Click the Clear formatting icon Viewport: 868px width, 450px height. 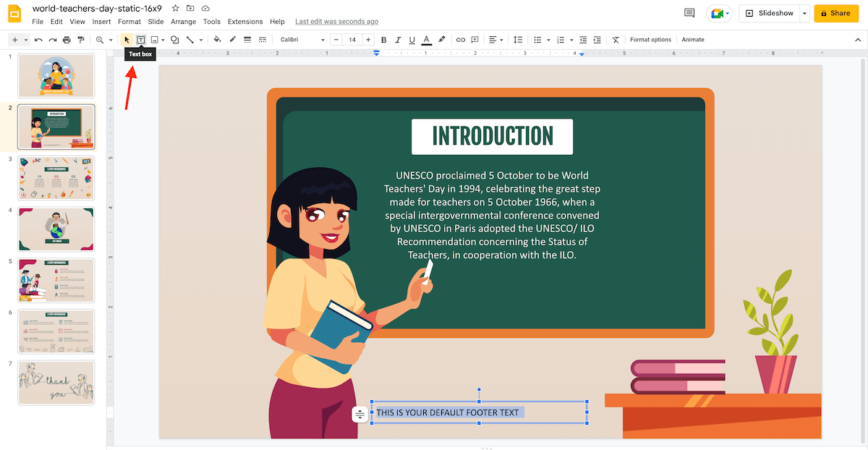pyautogui.click(x=616, y=40)
